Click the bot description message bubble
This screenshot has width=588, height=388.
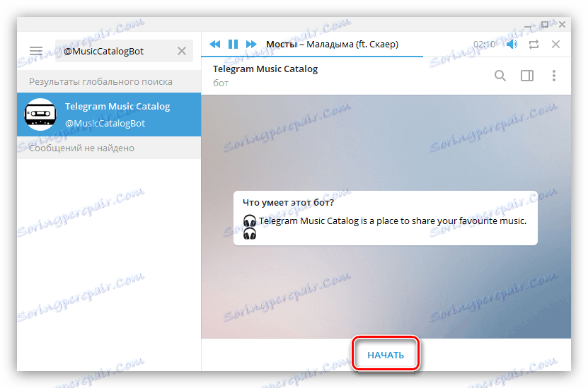pos(385,218)
